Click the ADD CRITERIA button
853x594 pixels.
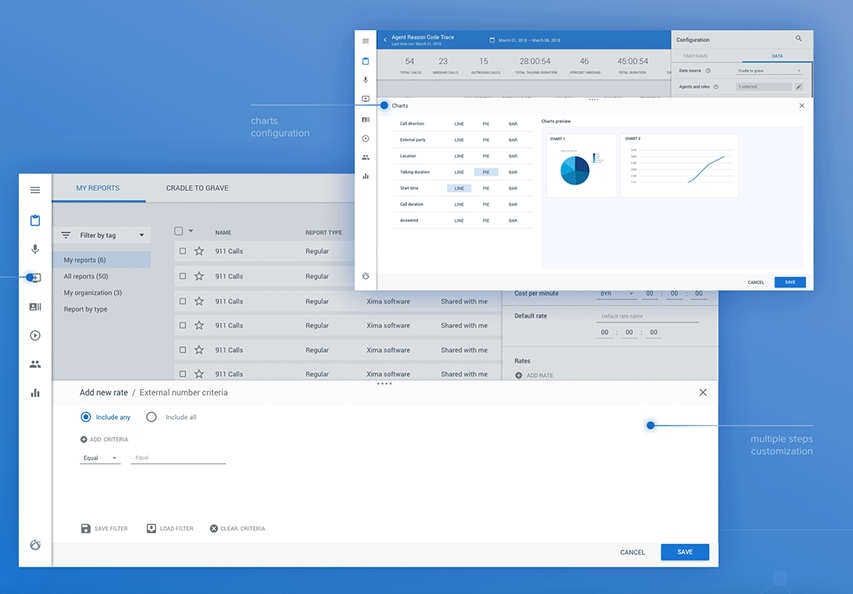click(x=104, y=440)
